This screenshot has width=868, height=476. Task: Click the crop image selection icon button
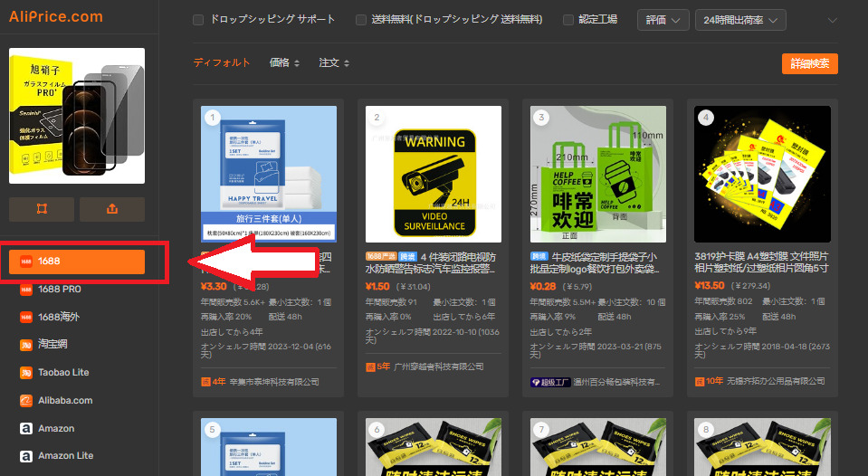tap(42, 209)
